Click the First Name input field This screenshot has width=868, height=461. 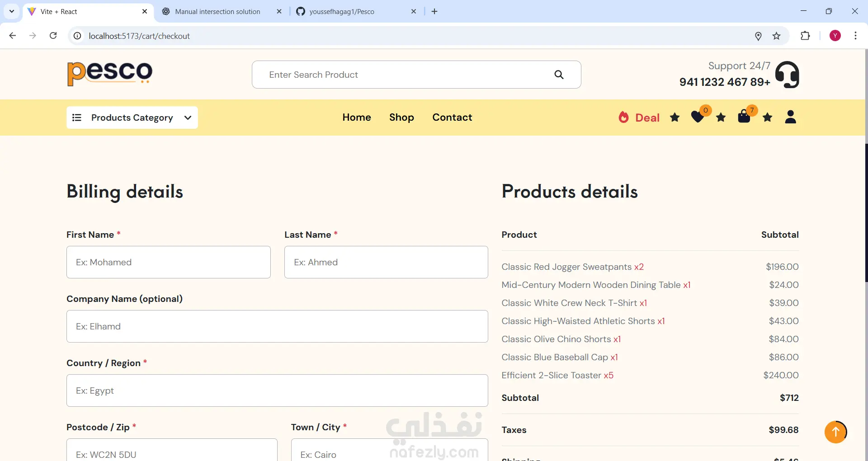(169, 262)
